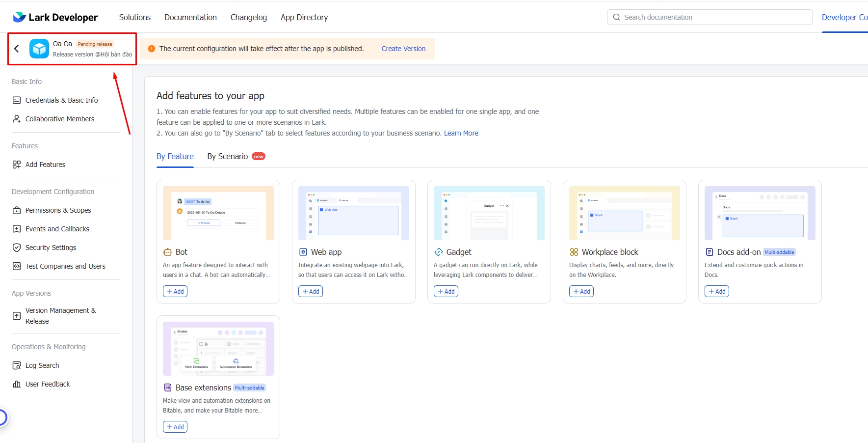Click the Permissions & Scopes icon

tap(17, 210)
